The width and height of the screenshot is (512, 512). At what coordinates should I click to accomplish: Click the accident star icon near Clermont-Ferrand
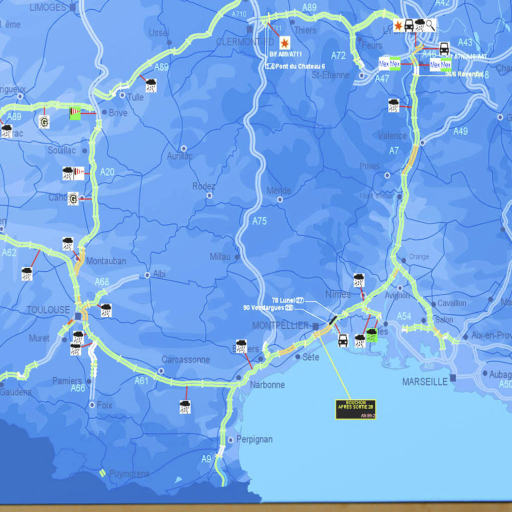pyautogui.click(x=284, y=43)
